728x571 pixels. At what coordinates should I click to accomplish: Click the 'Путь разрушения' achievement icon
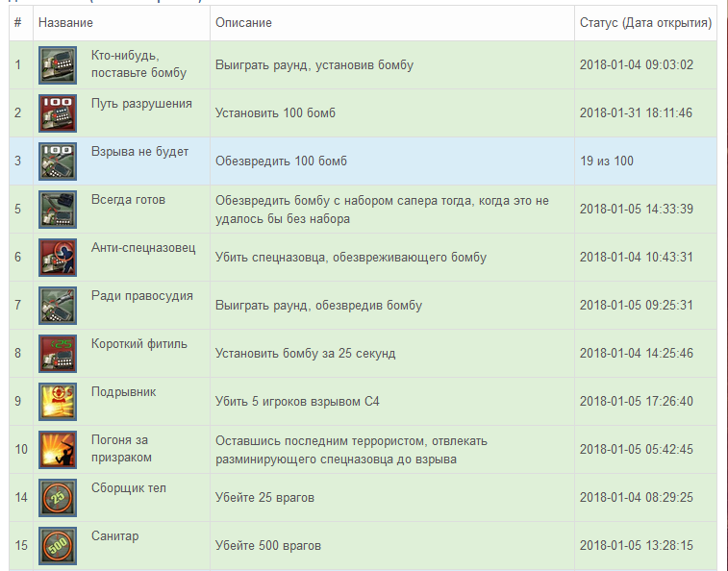[58, 113]
